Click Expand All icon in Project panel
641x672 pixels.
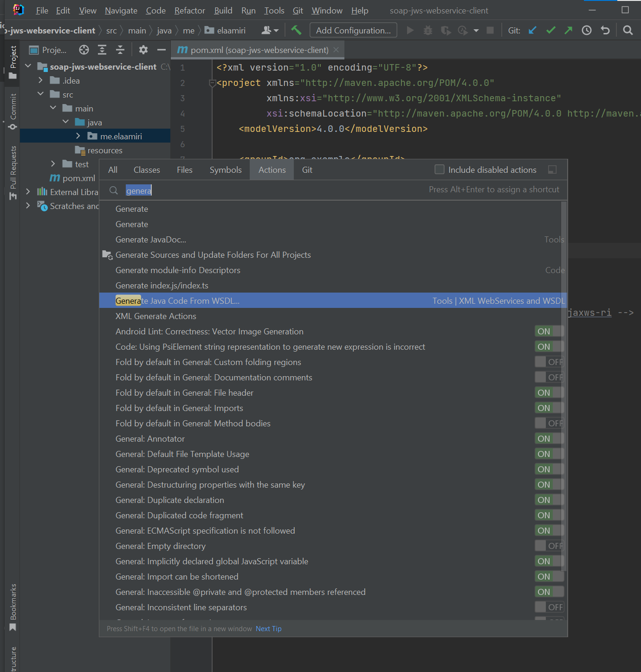(102, 50)
